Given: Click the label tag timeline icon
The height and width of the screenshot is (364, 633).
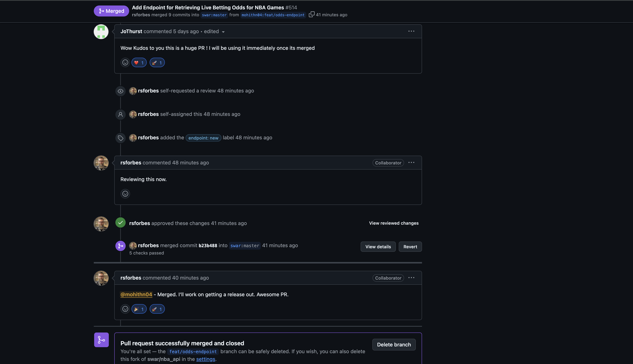Looking at the screenshot, I should (120, 138).
